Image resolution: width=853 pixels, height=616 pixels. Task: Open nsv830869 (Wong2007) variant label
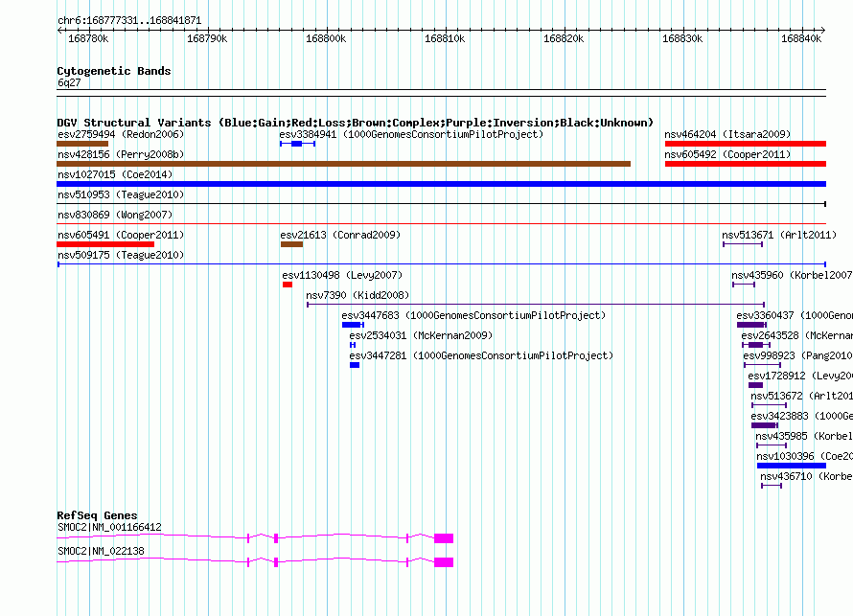115,215
